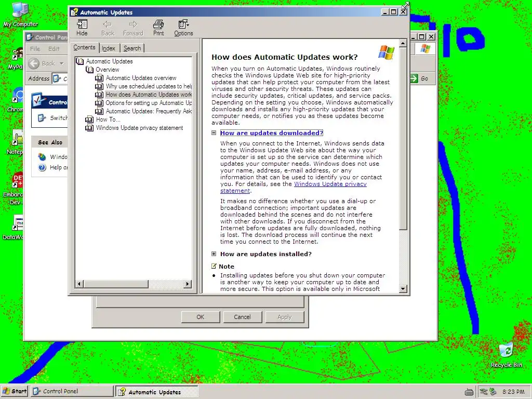Screen dimensions: 532x399
Task: Switch to the Index tab
Action: 109,48
